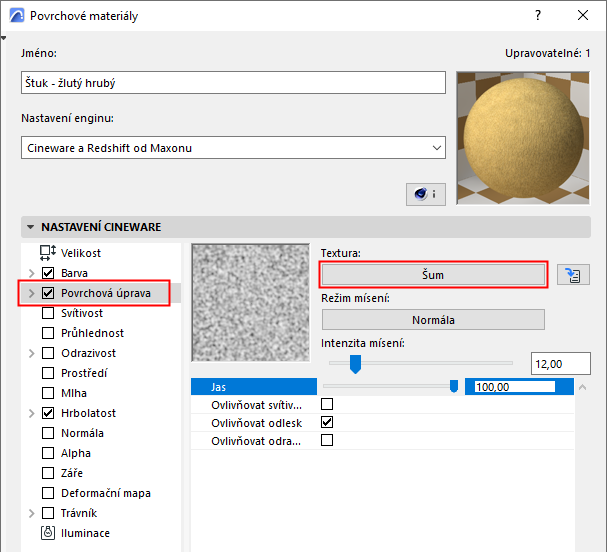607x552 pixels.
Task: Collapse parameter list with up chevron
Action: coord(583,387)
